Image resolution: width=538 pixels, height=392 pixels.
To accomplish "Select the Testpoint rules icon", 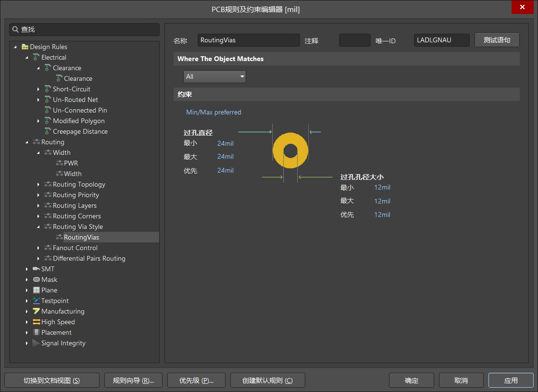I will click(x=36, y=301).
